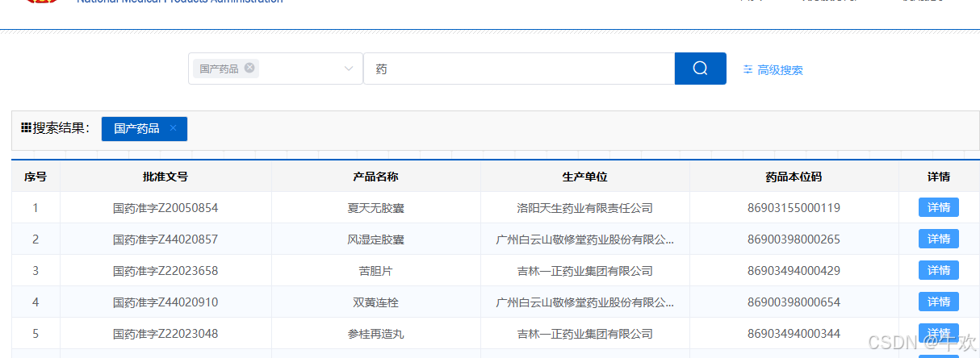
Task: Open 高级搜索 advanced search
Action: (780, 70)
